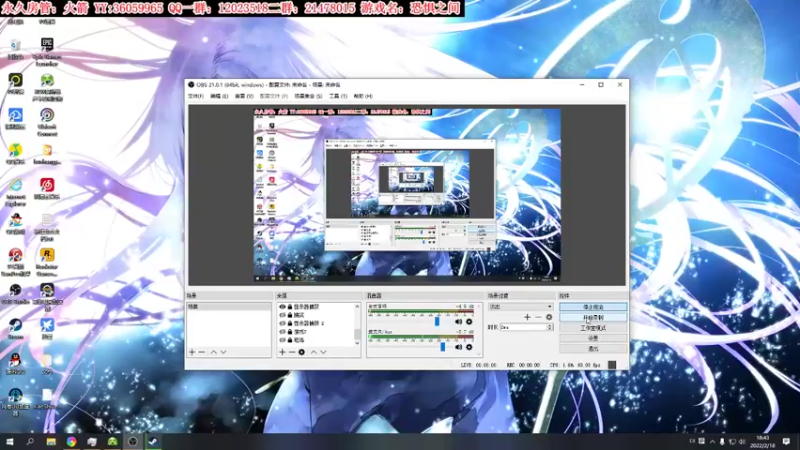Open OBS Studio desktop shortcut
The image size is (800, 450).
15,294
